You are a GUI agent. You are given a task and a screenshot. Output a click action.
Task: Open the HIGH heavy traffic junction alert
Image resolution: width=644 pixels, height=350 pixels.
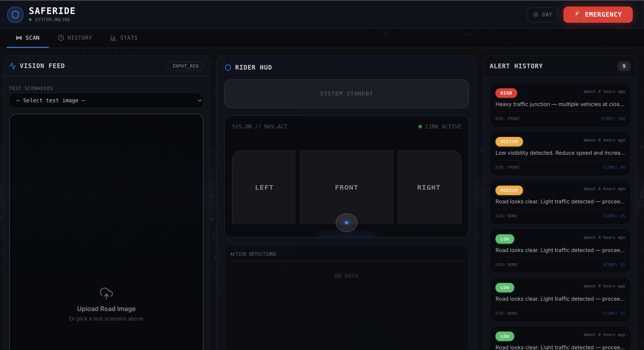point(560,105)
